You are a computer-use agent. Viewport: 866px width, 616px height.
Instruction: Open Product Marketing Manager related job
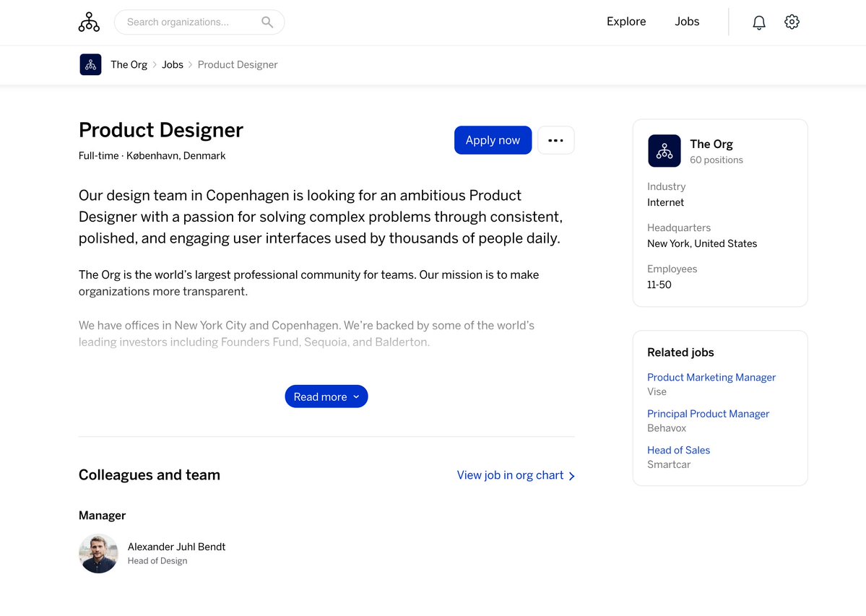pyautogui.click(x=711, y=377)
